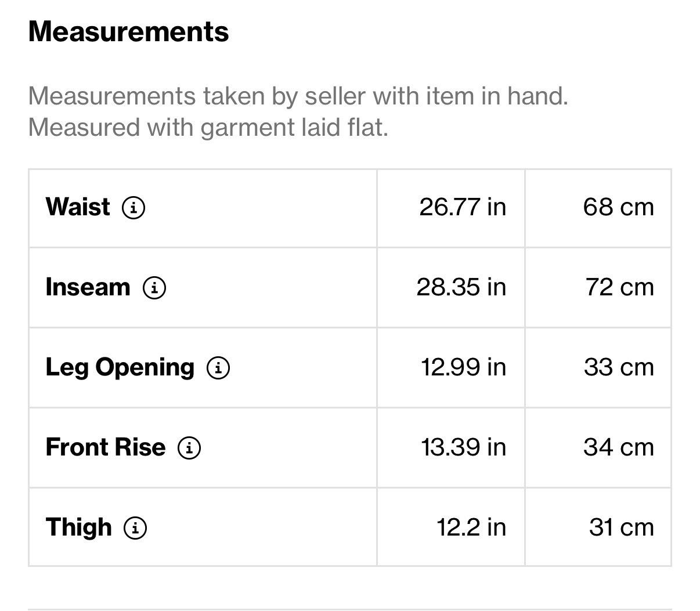Open the Inseam measurement info icon

[154, 287]
